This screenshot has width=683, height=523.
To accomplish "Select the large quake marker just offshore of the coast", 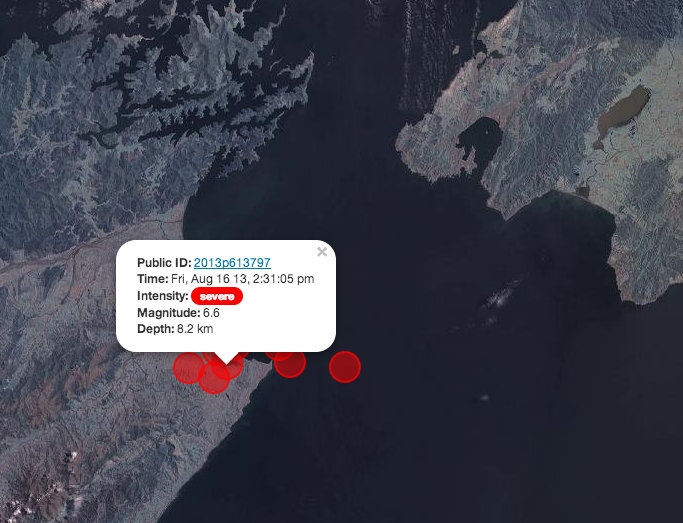I will 290,363.
